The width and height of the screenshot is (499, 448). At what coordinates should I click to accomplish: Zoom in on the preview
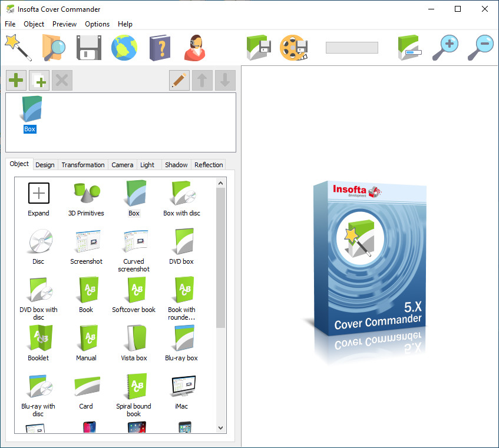tap(445, 48)
